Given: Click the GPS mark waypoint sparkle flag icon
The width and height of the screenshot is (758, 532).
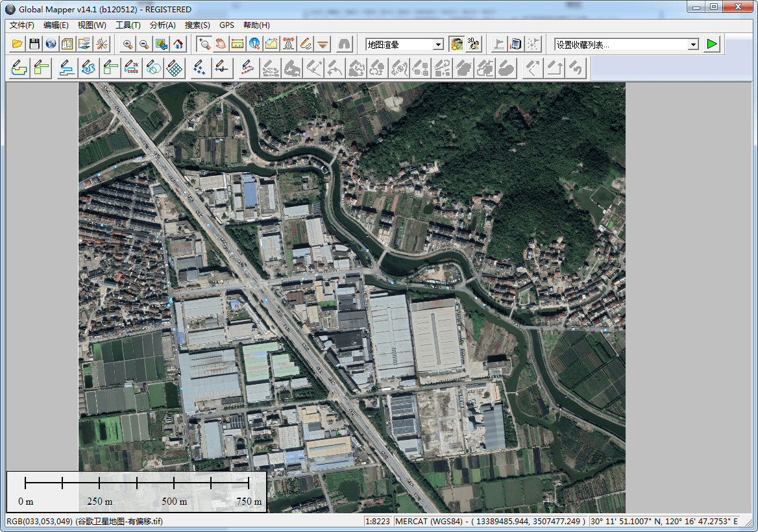Looking at the screenshot, I should pyautogui.click(x=532, y=44).
